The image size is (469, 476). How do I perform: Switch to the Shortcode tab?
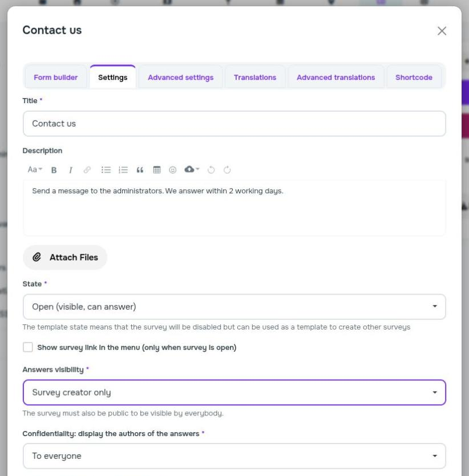click(414, 78)
